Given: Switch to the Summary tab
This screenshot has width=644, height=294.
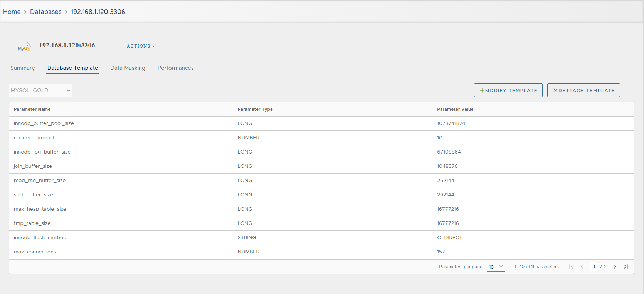Looking at the screenshot, I should click(22, 68).
